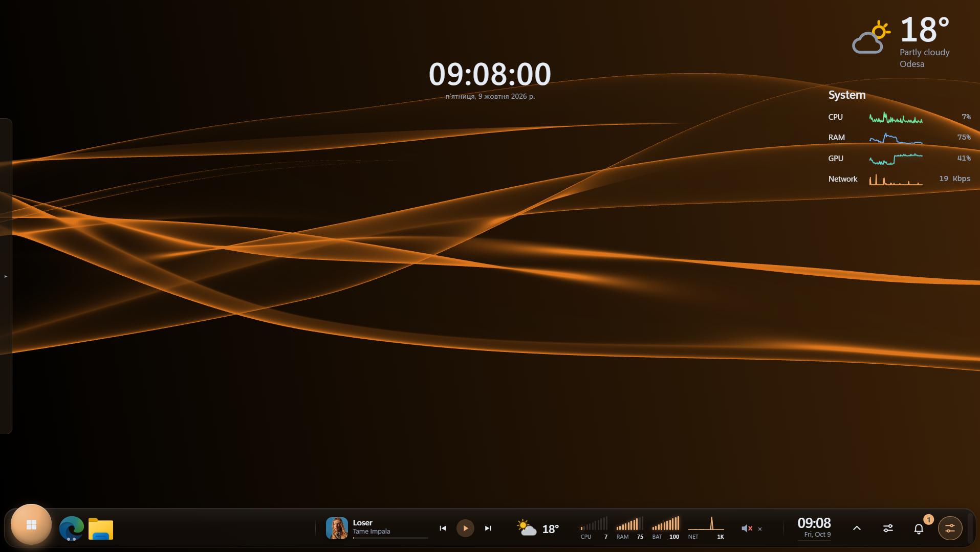Image resolution: width=980 pixels, height=552 pixels.
Task: Play the song Loser
Action: point(465,528)
